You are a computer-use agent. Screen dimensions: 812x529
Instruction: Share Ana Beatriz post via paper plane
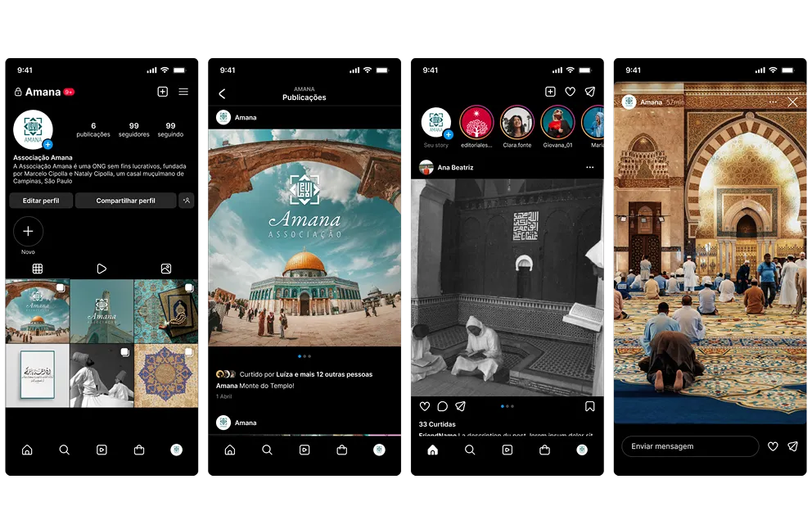click(x=460, y=406)
